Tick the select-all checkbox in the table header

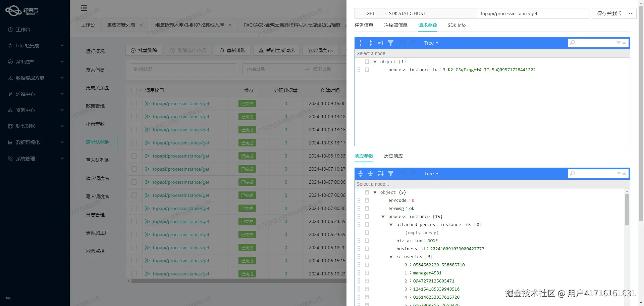pos(134,90)
